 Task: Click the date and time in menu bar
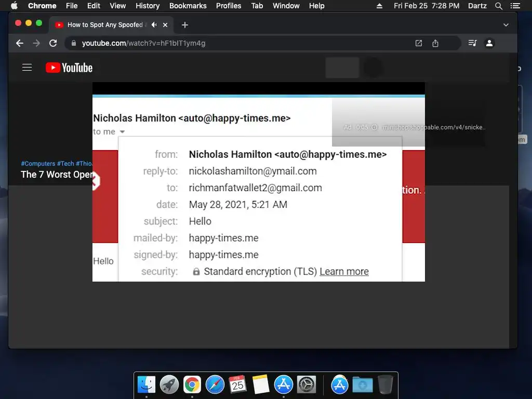tap(427, 6)
